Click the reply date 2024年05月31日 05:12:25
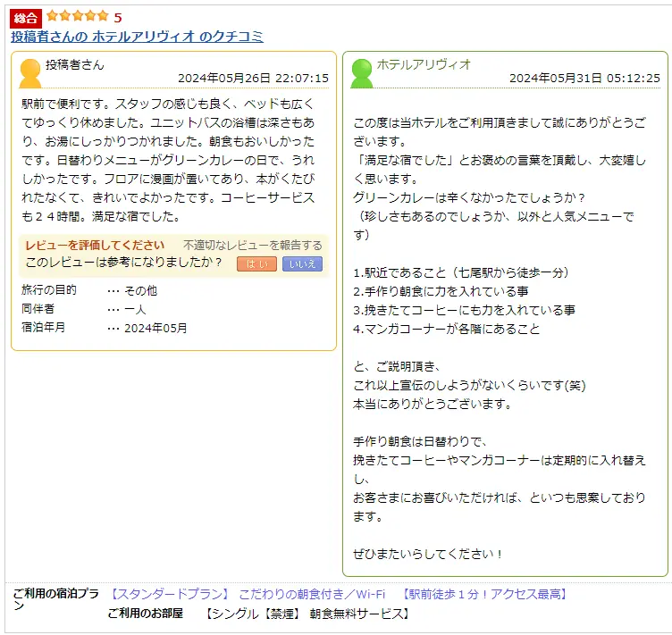The height and width of the screenshot is (635, 672). click(x=584, y=79)
